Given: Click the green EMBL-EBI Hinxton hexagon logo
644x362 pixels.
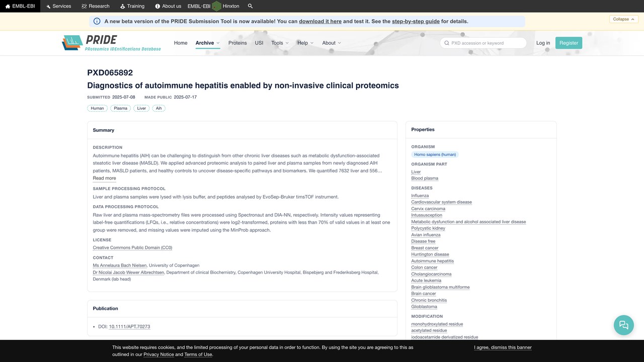Looking at the screenshot, I should (x=216, y=6).
